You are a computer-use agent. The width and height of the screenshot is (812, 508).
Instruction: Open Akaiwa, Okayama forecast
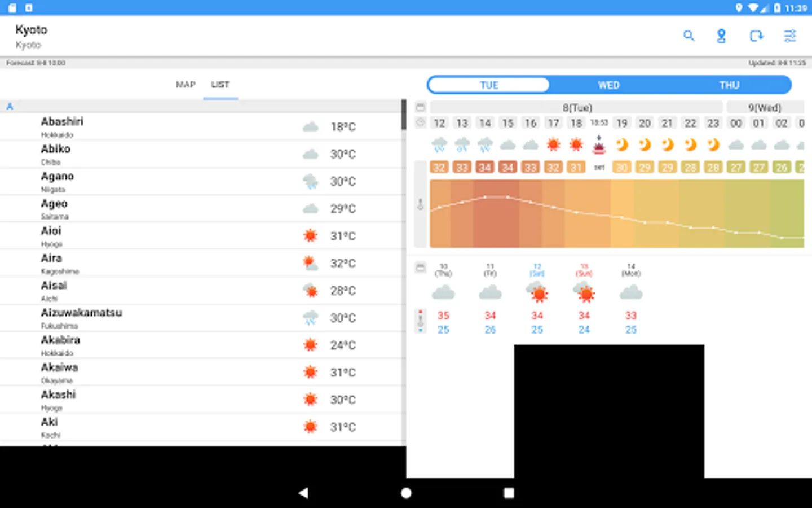[201, 373]
